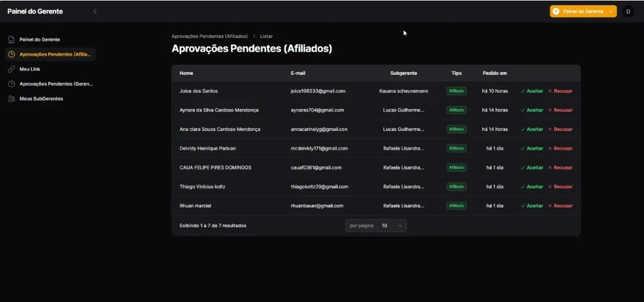Click the Aprovações Pendentes (Afiliados) breadcrumb link
644x302 pixels.
click(209, 36)
